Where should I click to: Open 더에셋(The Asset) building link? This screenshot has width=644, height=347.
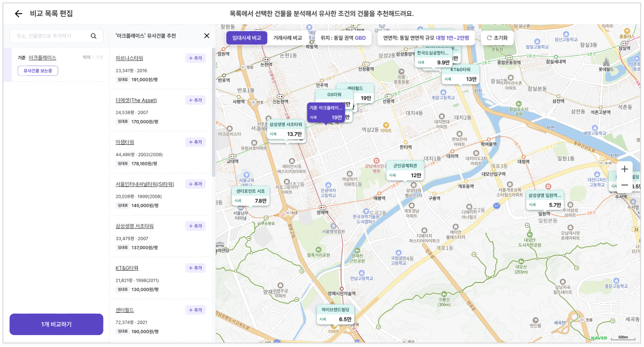pos(136,100)
